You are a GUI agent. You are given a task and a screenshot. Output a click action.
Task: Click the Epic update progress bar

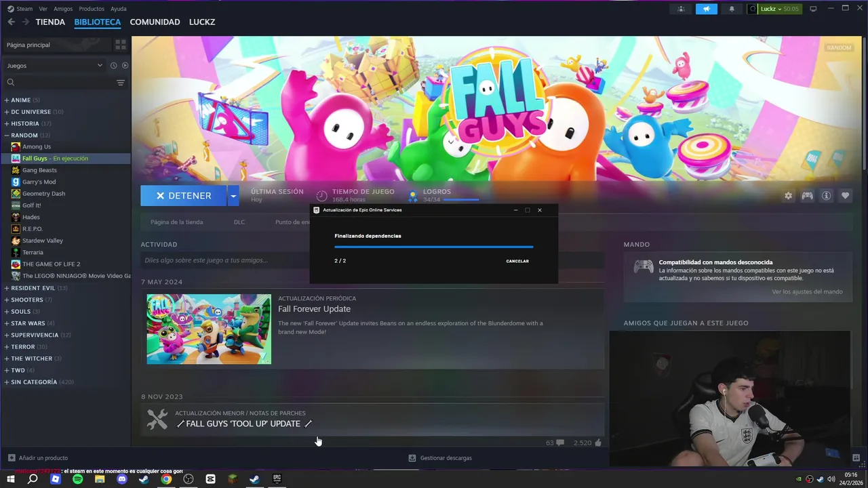pyautogui.click(x=434, y=247)
